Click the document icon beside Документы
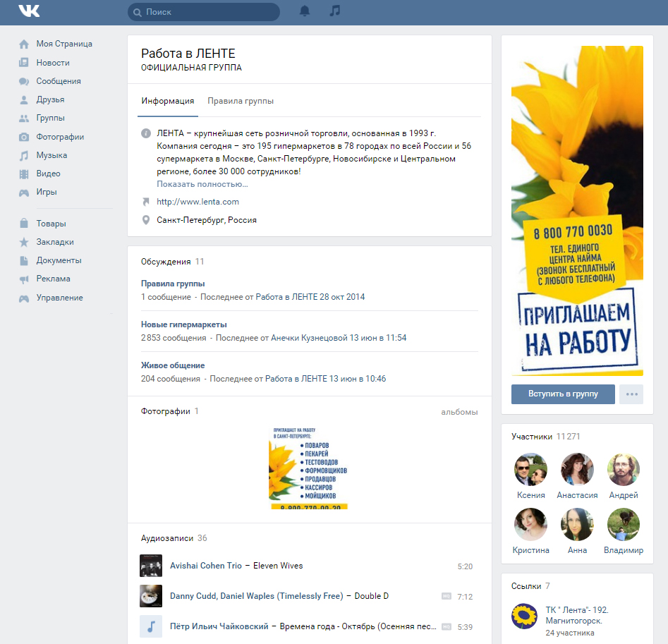Image resolution: width=668 pixels, height=644 pixels. [24, 260]
